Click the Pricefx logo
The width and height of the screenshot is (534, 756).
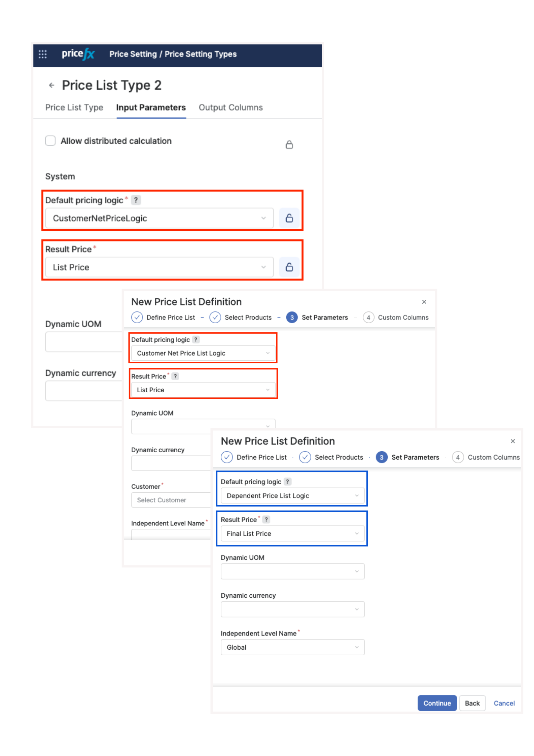78,54
